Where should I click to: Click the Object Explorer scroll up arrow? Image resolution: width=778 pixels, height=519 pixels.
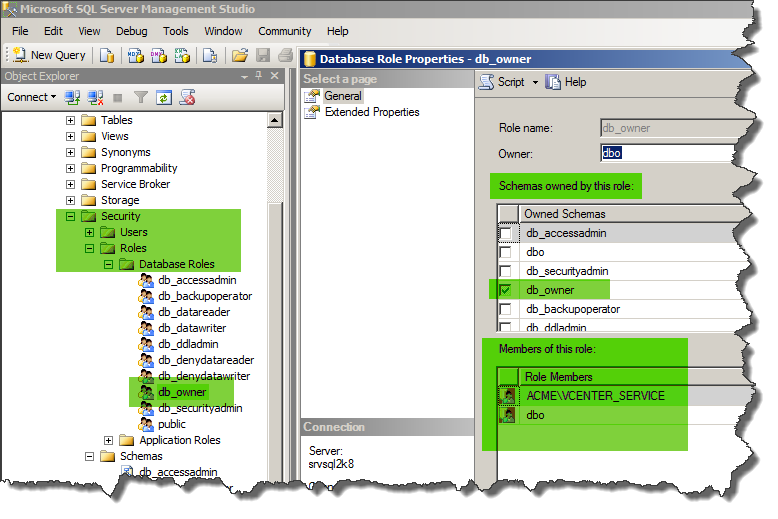(x=274, y=120)
